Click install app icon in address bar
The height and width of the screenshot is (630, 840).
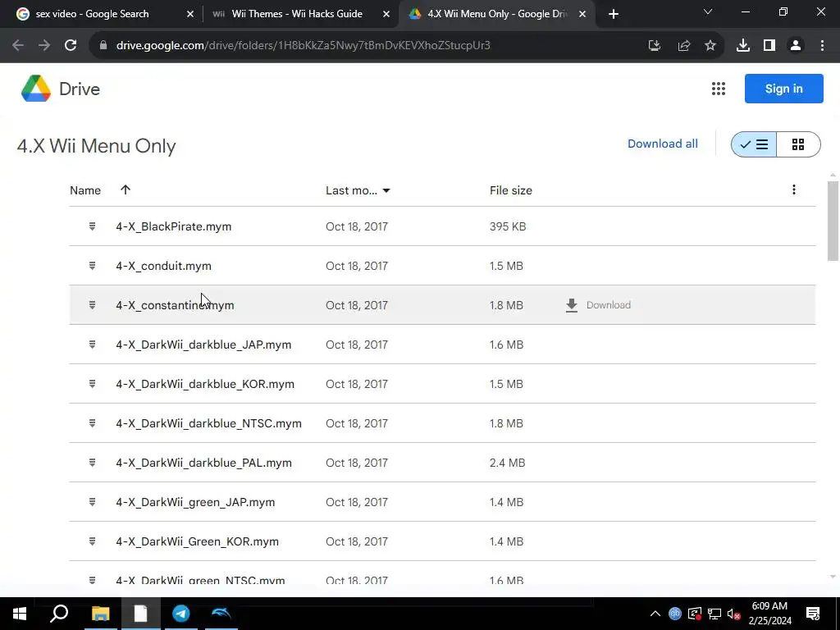pos(655,46)
